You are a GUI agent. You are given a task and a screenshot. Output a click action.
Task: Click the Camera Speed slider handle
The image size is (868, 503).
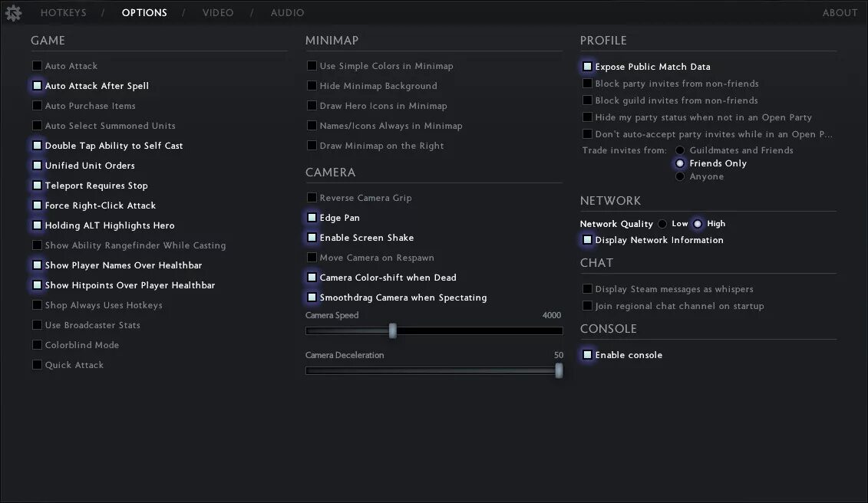[392, 331]
